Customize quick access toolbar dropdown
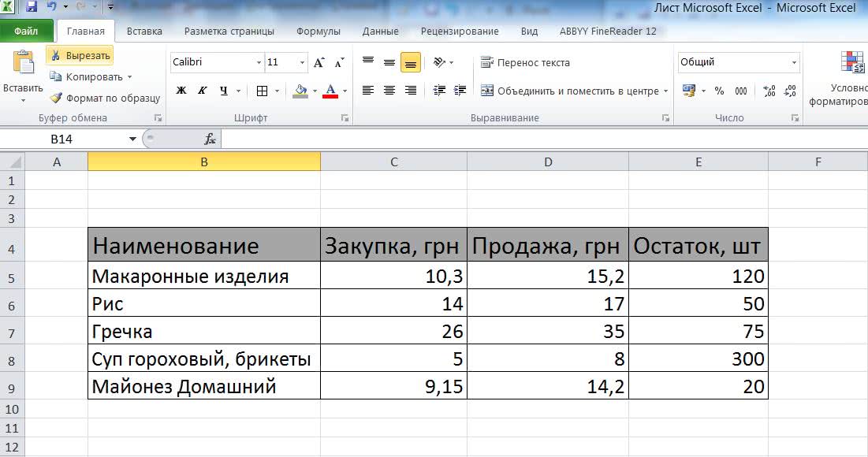868x457 pixels. click(110, 7)
